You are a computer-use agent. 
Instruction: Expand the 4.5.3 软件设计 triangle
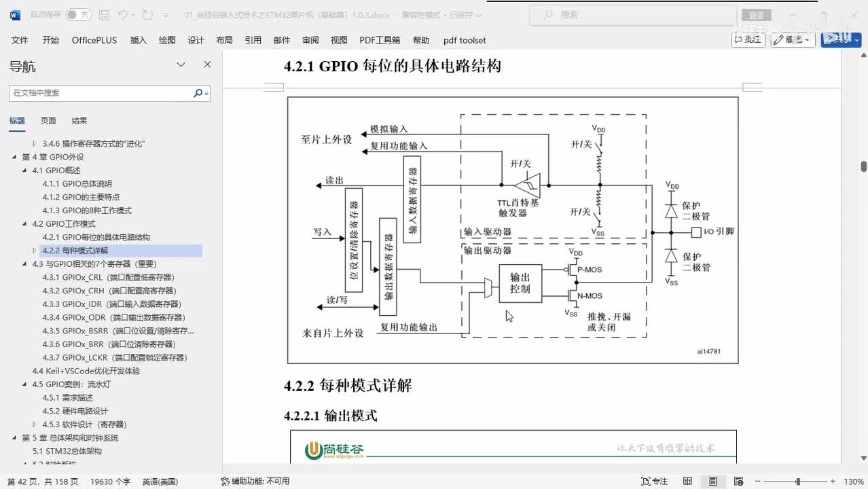[35, 424]
